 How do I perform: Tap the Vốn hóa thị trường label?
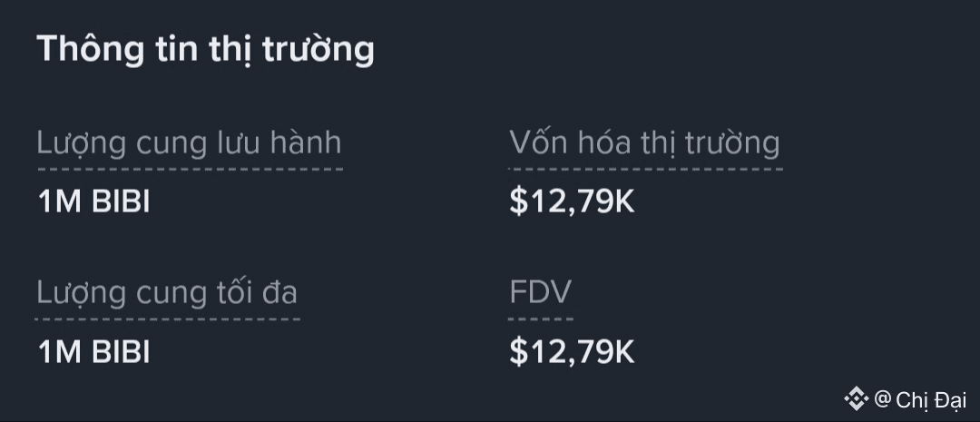point(644,142)
